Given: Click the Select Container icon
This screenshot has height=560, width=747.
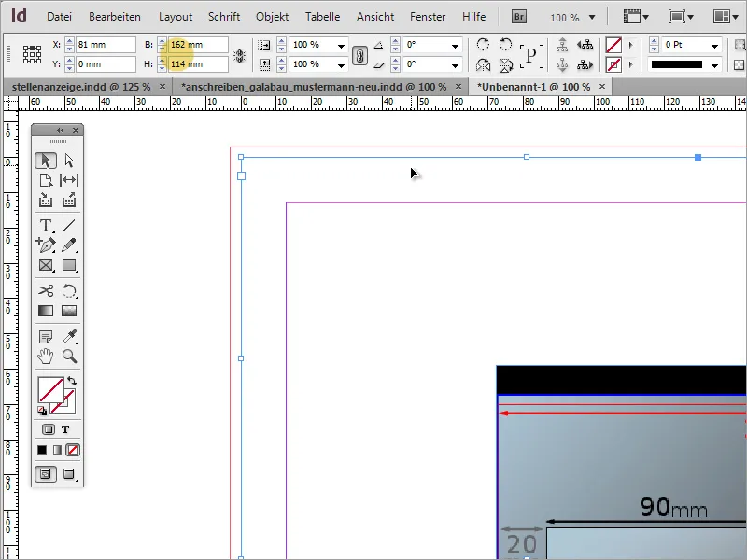Looking at the screenshot, I should coord(562,45).
